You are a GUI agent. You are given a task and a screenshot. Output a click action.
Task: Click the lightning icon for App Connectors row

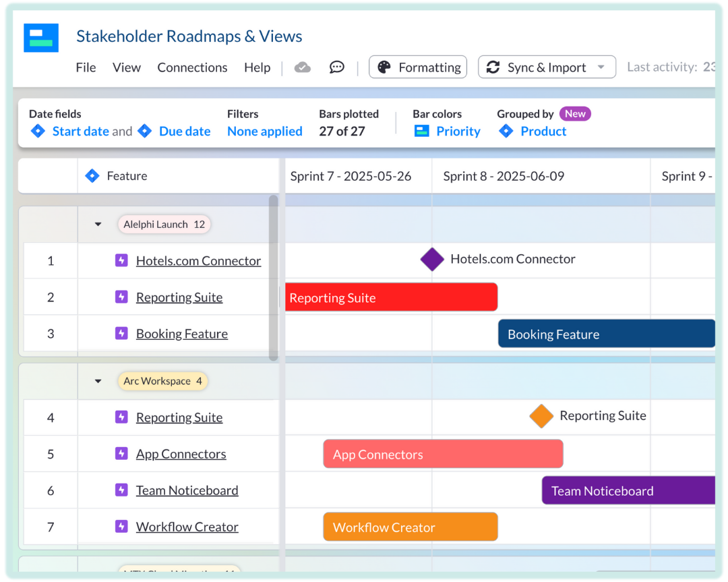pos(121,453)
